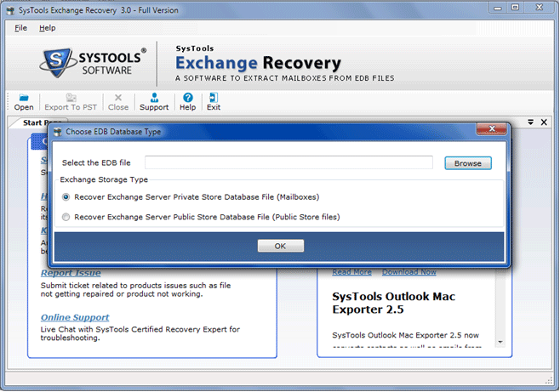Viewport: 560px width, 392px height.
Task: Open the Online Support link
Action: [x=75, y=317]
